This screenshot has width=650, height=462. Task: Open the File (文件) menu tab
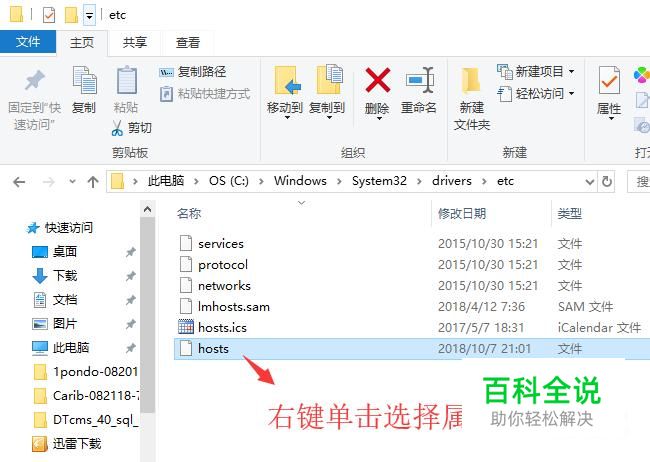[28, 42]
